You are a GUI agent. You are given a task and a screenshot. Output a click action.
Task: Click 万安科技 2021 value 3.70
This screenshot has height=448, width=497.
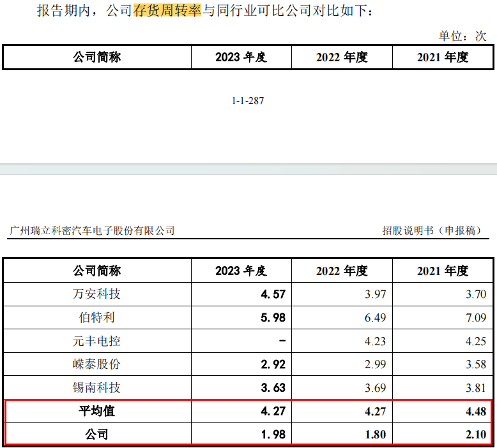pyautogui.click(x=476, y=294)
